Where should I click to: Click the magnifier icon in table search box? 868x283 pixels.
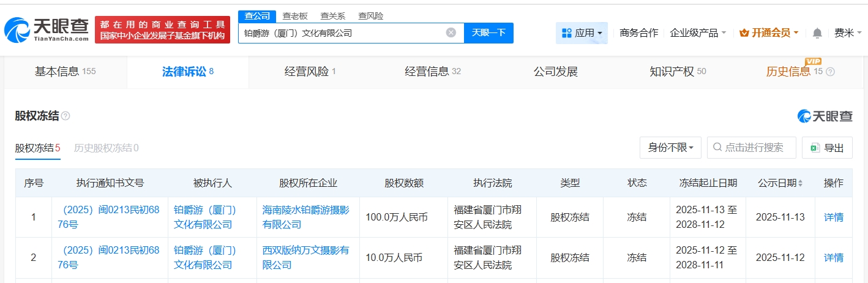click(x=717, y=148)
